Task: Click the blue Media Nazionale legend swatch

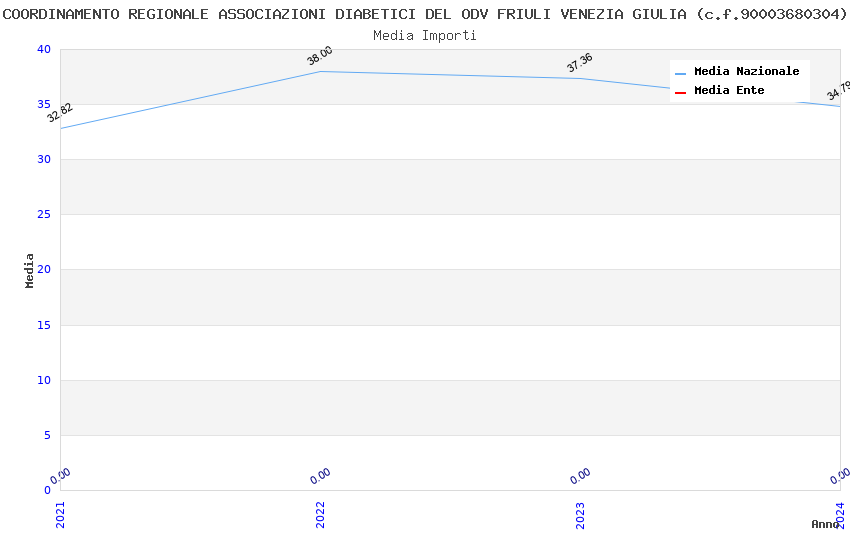Action: click(680, 73)
